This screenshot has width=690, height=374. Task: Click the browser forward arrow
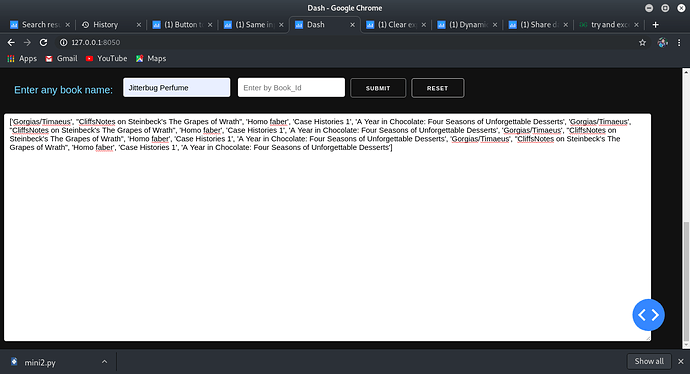(x=27, y=42)
